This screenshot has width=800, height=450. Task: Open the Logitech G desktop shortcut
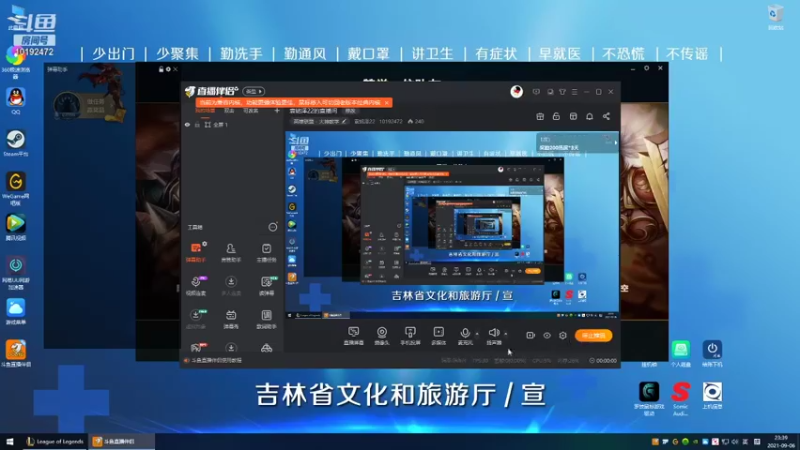pos(649,398)
